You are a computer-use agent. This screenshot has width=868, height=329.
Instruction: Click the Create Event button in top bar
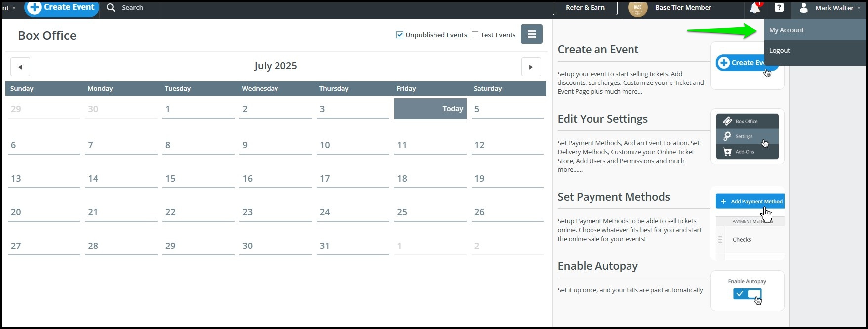[x=62, y=8]
